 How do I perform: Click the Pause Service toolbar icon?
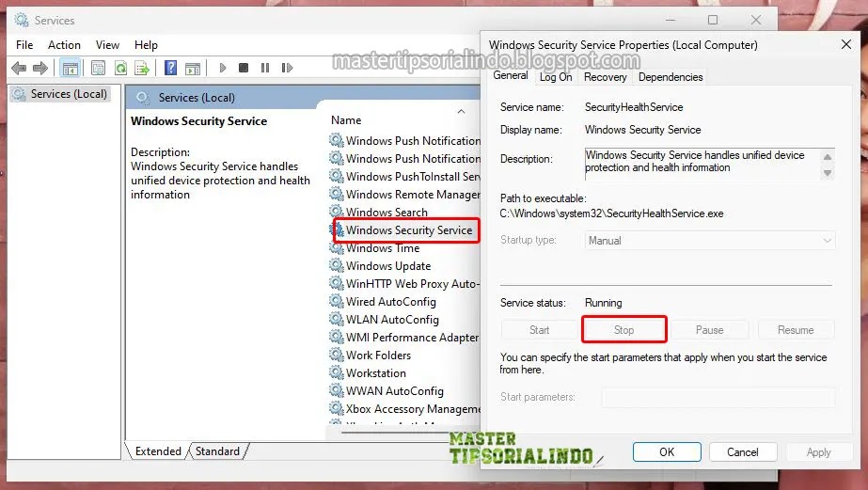tap(265, 68)
